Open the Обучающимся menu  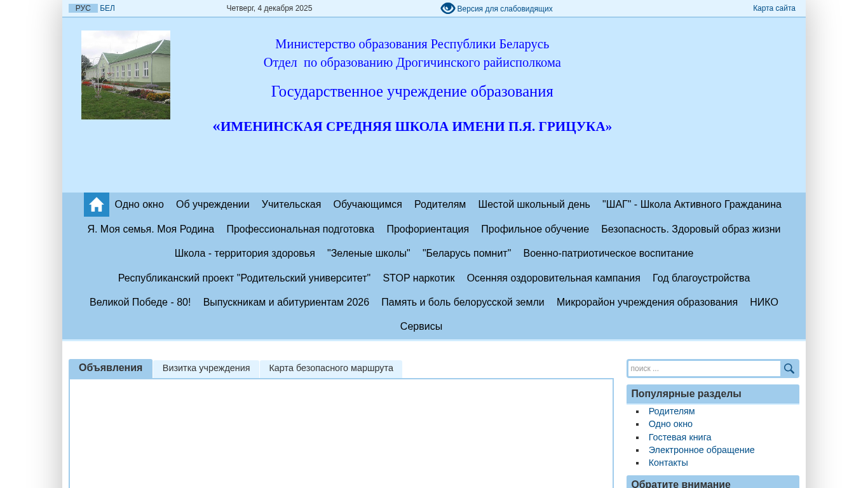click(368, 205)
